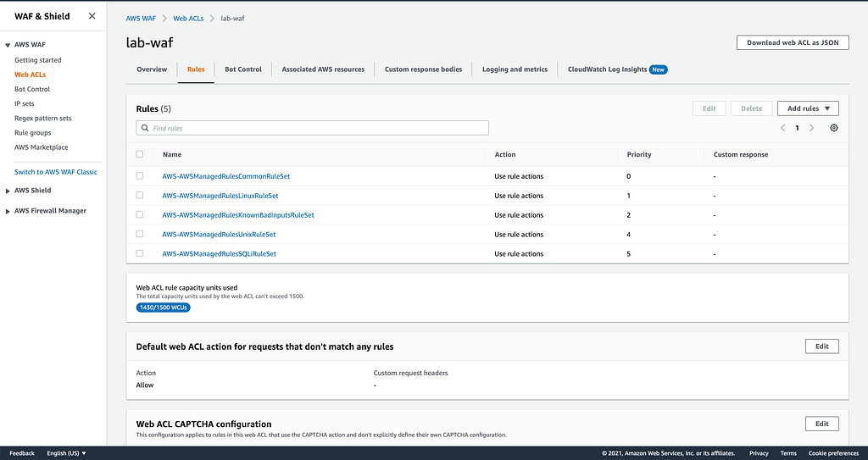Open Cookie preferences in footer

pos(833,453)
